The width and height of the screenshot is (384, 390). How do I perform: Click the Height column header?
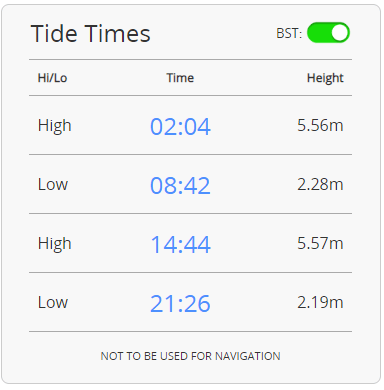[x=325, y=78]
